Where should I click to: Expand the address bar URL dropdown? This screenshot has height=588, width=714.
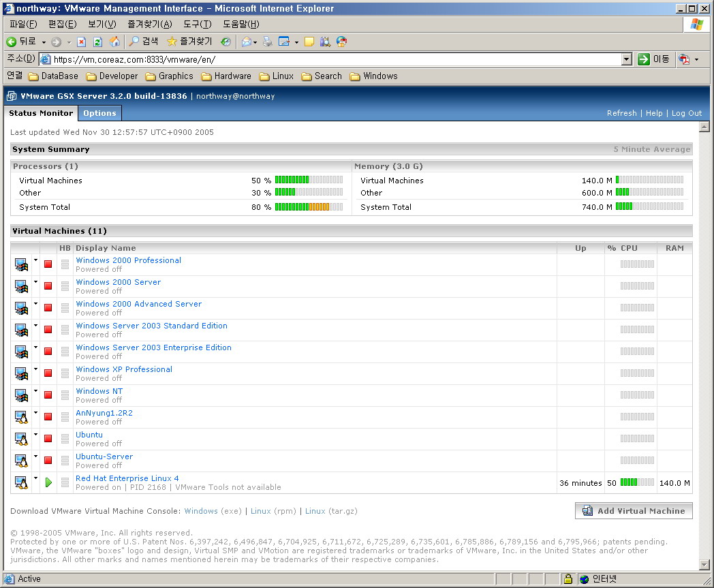click(x=627, y=59)
